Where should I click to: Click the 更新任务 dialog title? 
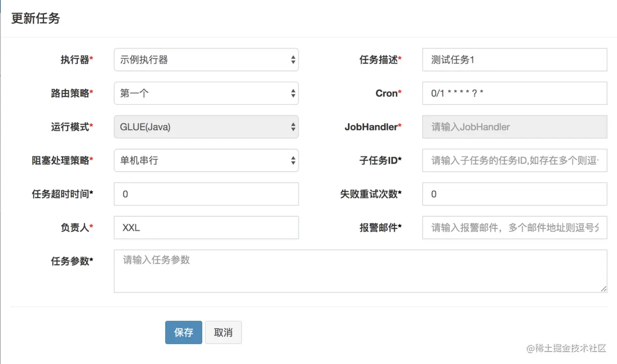[x=36, y=18]
